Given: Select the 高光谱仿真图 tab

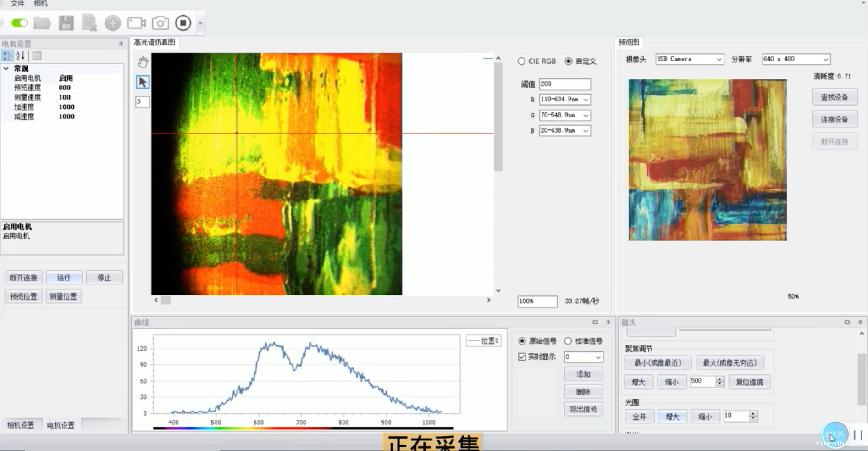Looking at the screenshot, I should pyautogui.click(x=155, y=42).
